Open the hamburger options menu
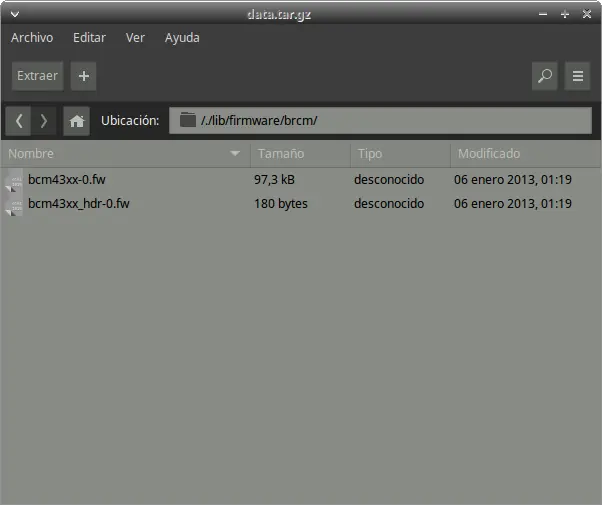 coord(577,76)
